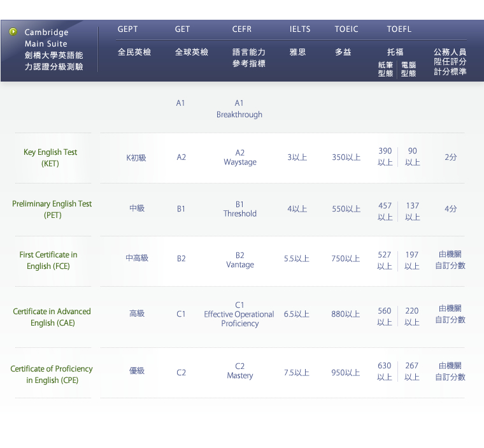Click the Preliminary English Test (PET) row label

pos(52,209)
